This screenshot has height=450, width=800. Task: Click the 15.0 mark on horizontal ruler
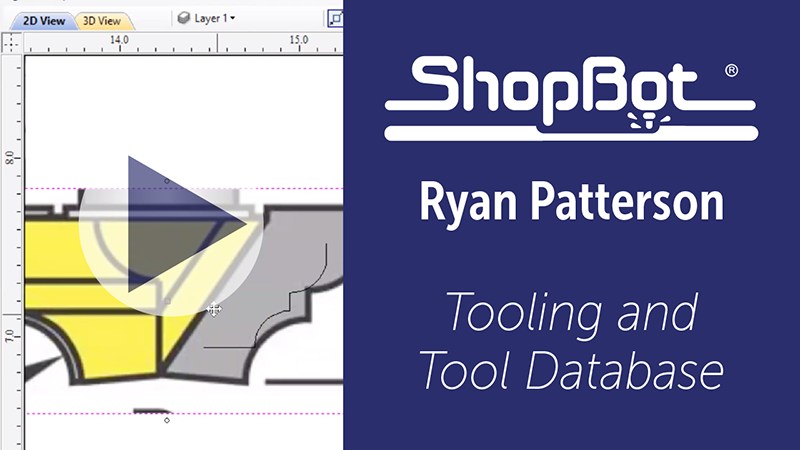pos(299,39)
